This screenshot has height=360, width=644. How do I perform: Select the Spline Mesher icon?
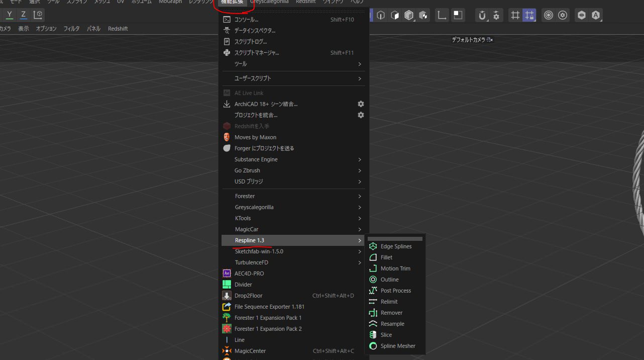pos(373,346)
